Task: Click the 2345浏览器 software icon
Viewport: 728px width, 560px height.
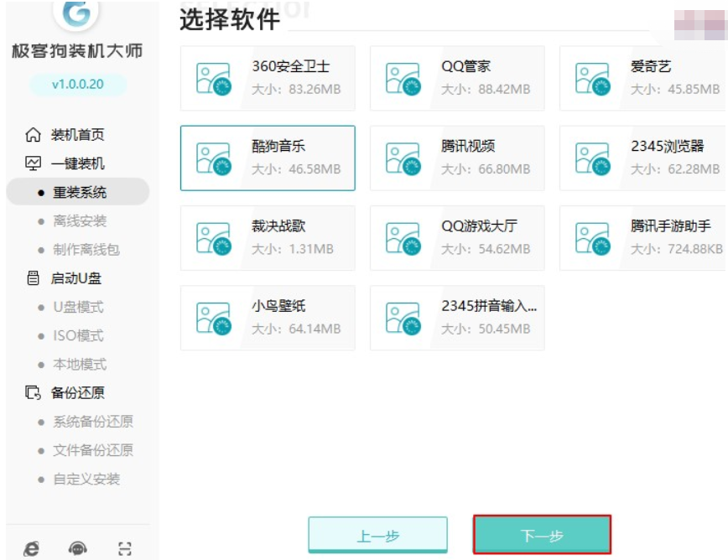Action: tap(593, 158)
